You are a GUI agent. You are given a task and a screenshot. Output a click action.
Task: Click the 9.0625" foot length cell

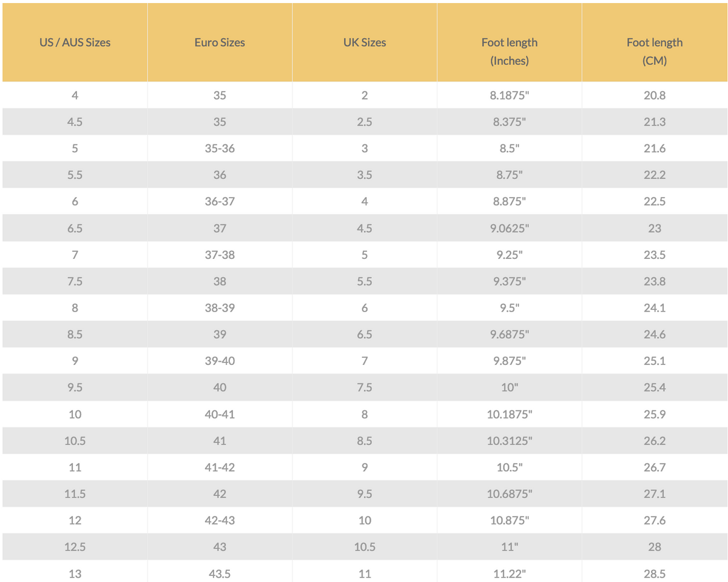(x=510, y=228)
